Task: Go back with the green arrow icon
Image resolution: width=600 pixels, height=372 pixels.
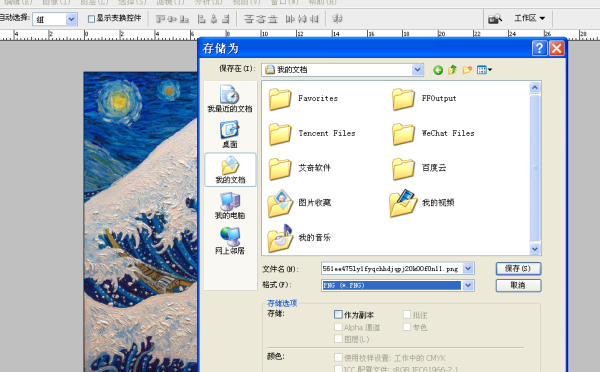Action: [438, 70]
